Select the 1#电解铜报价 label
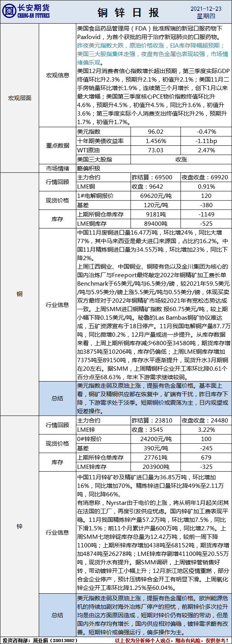 coord(95,196)
